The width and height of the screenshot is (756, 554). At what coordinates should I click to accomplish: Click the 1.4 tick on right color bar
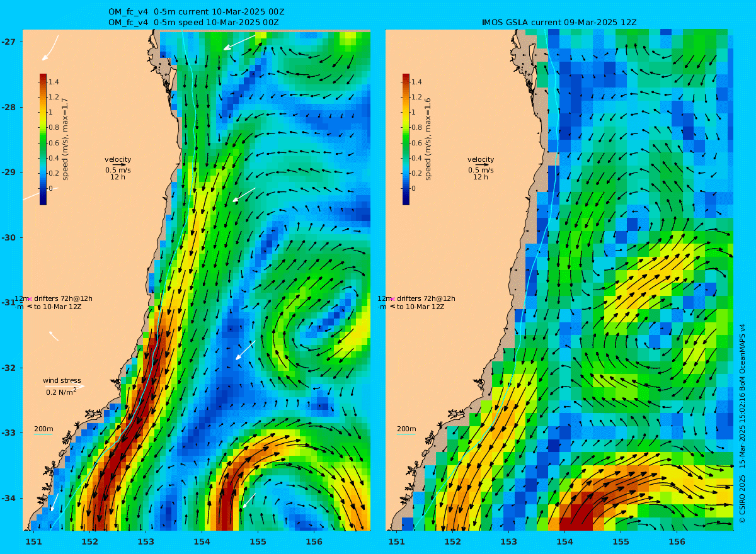coord(416,82)
